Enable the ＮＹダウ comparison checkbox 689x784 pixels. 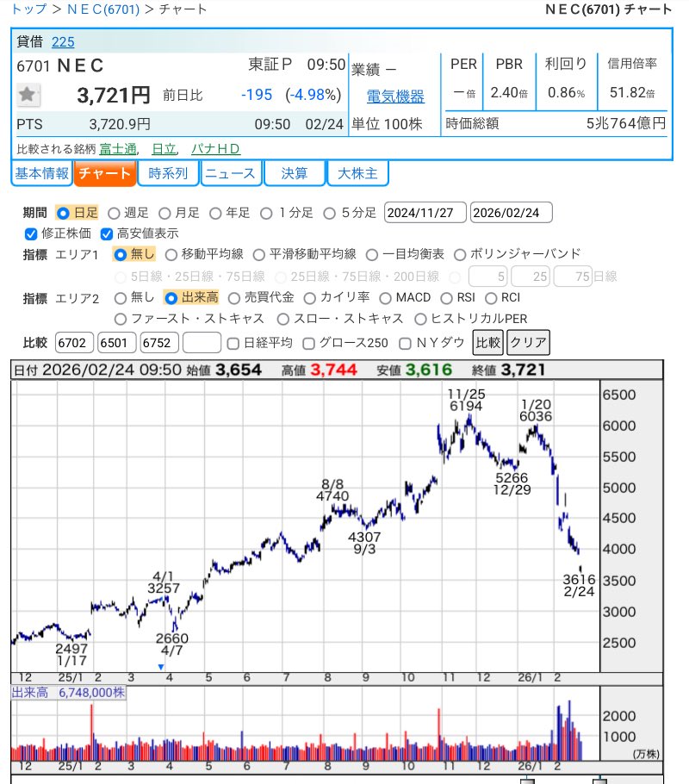pos(407,343)
